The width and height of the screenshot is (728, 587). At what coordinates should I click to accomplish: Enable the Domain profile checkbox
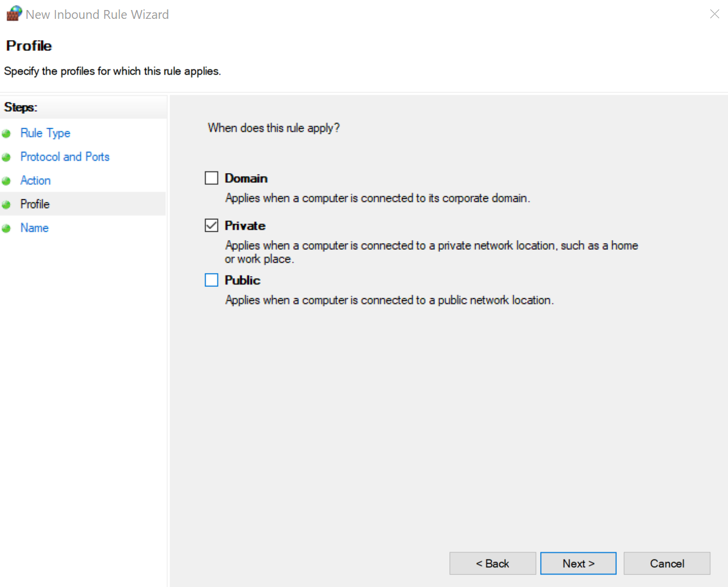click(211, 178)
